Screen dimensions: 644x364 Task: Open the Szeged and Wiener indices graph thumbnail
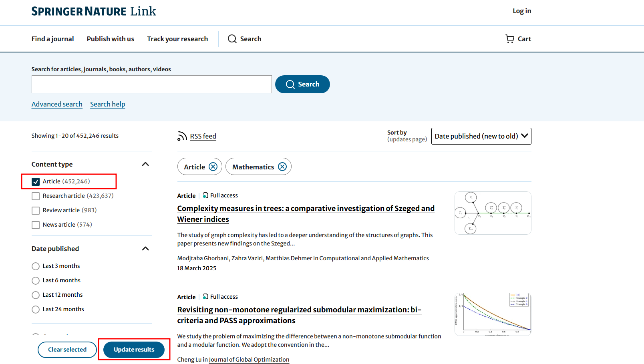[493, 213]
